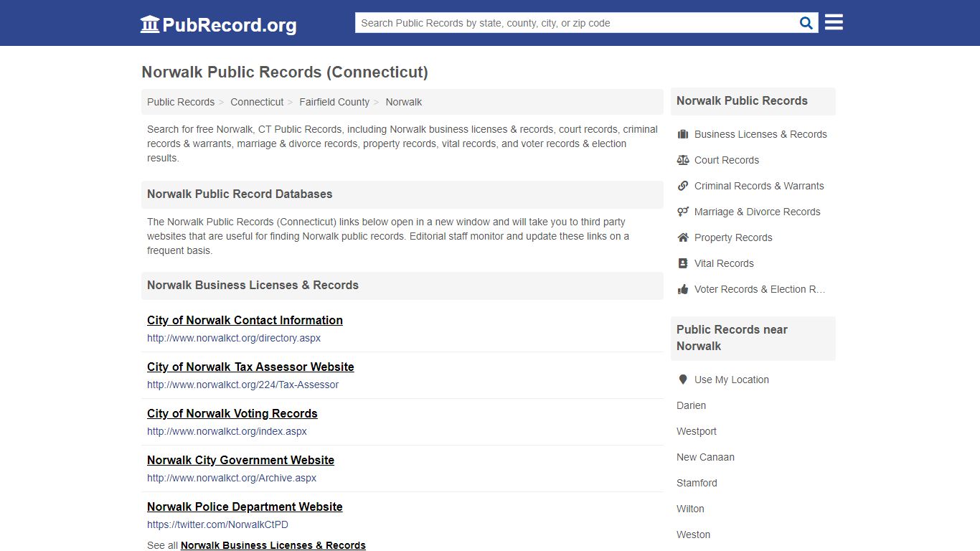Click the Norwalk Public Records (Connecticut) heading
The image size is (980, 551).
[285, 72]
